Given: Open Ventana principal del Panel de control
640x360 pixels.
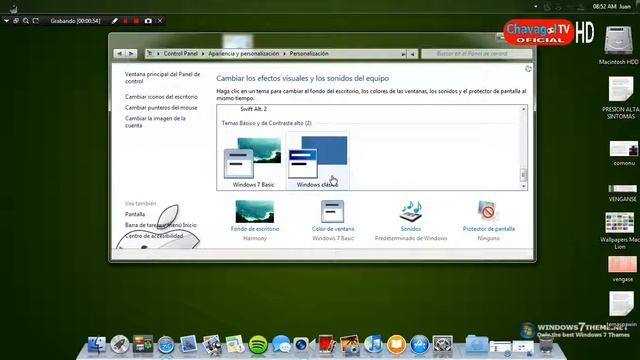Looking at the screenshot, I should click(x=162, y=78).
